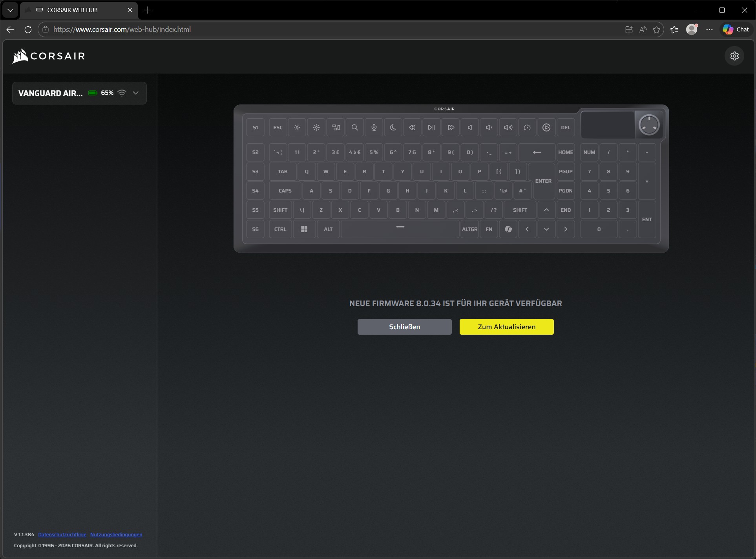The height and width of the screenshot is (559, 756).
Task: Click the Schließen button
Action: click(404, 327)
